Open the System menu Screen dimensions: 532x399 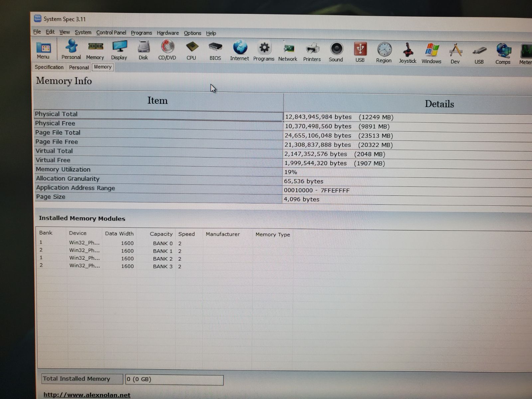83,32
